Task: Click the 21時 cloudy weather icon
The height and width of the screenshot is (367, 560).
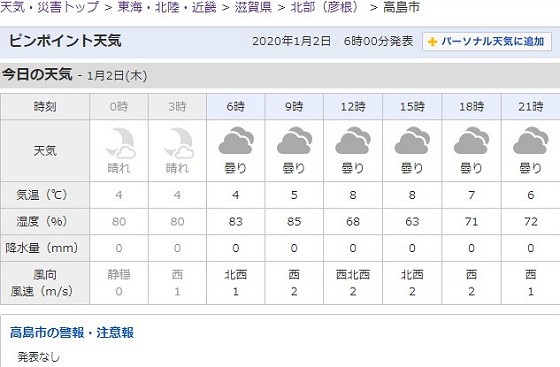Action: (531, 141)
